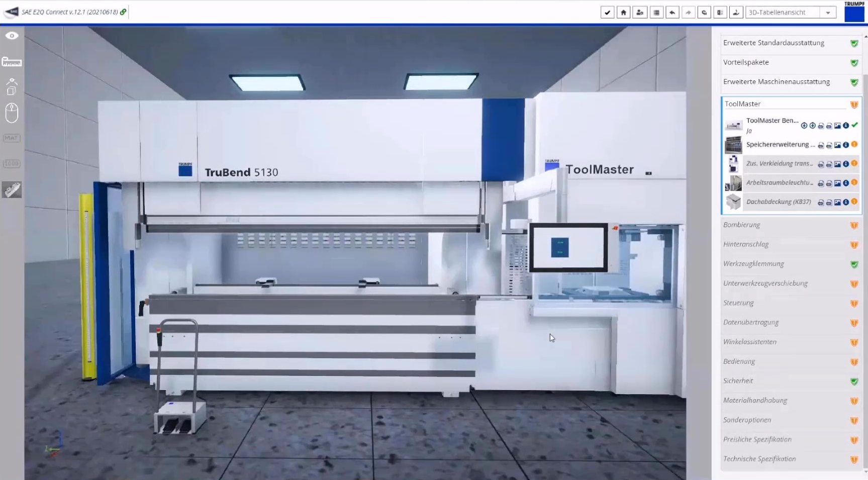Open the Sicherheit section
The image size is (868, 480).
pos(791,381)
